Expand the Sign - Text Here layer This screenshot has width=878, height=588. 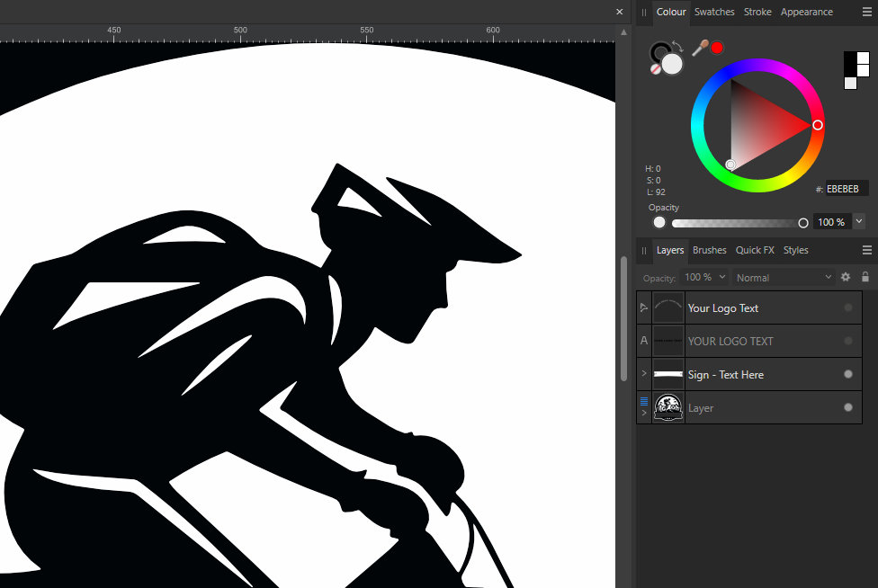coord(643,374)
